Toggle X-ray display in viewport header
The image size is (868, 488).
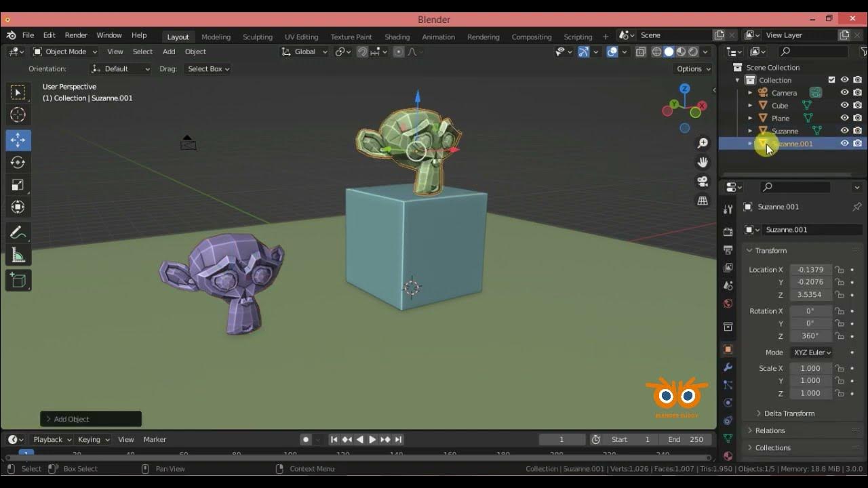640,52
